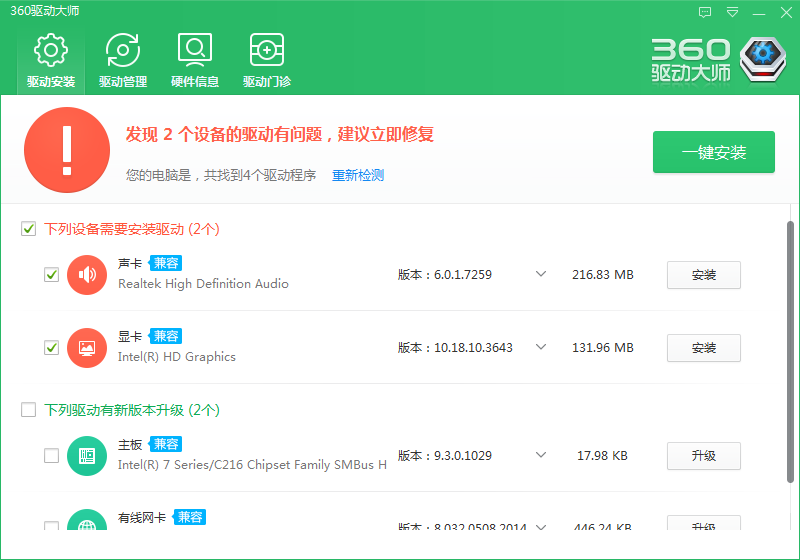Click the 一键安装 button

point(714,153)
